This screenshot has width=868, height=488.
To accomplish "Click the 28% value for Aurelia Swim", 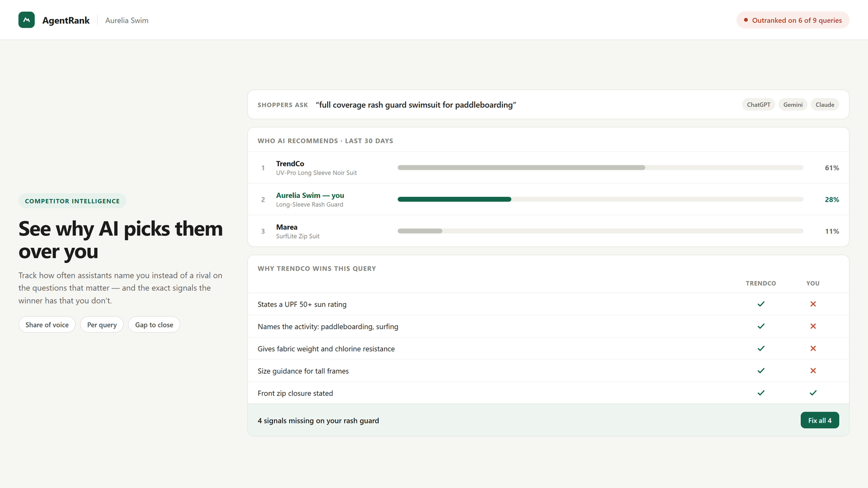I will [832, 200].
